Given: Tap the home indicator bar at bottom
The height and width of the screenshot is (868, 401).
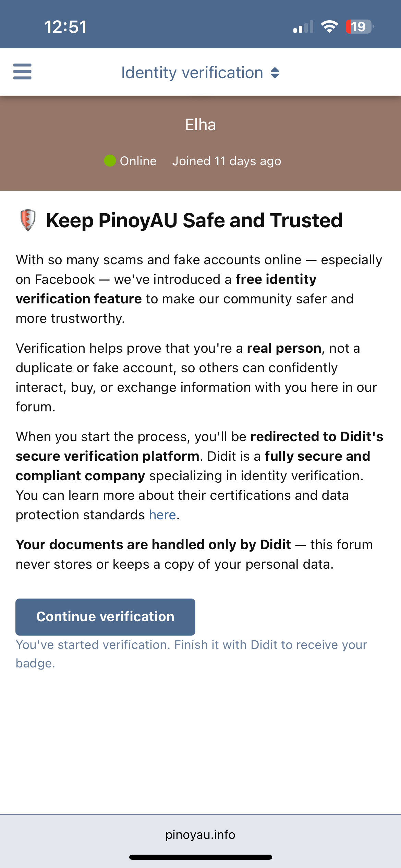Looking at the screenshot, I should [200, 857].
